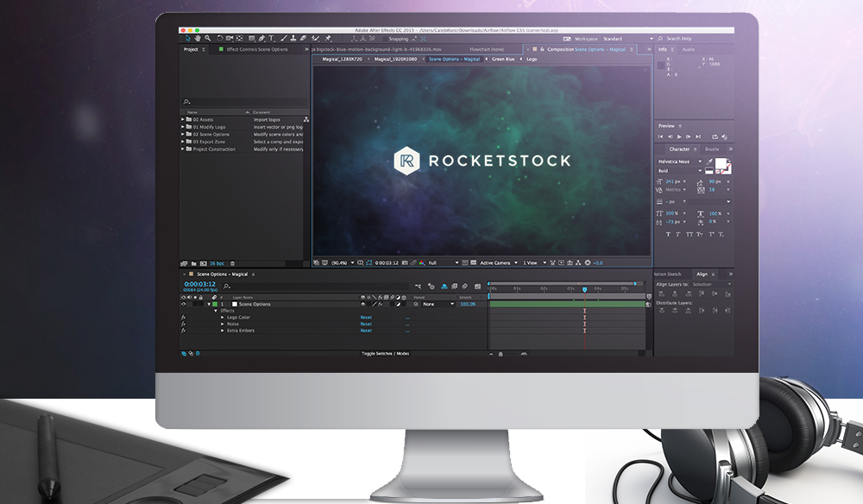Select the Hand tool

[x=198, y=39]
